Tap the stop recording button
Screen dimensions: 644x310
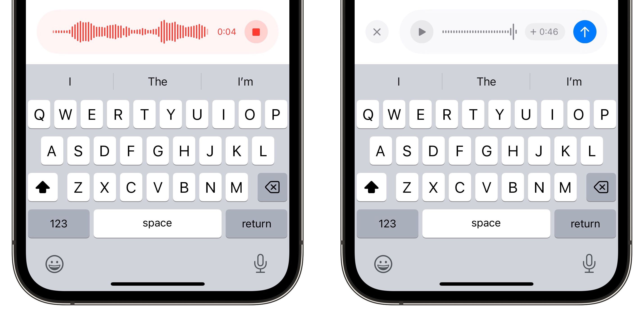pos(258,32)
